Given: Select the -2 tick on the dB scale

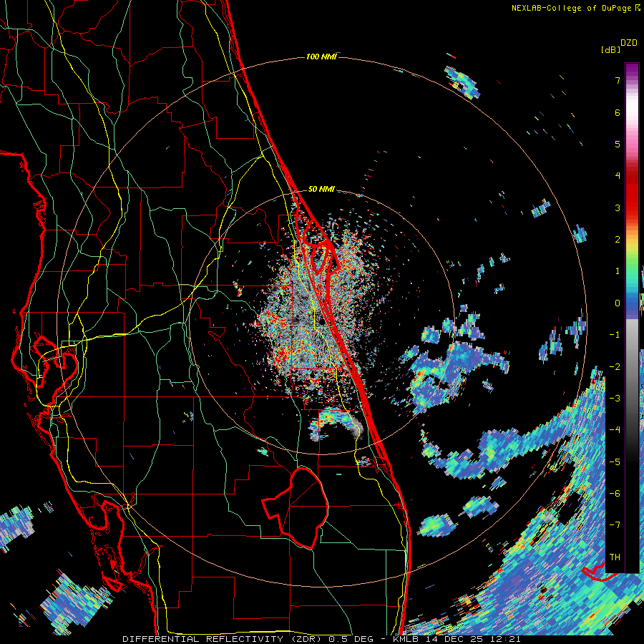Looking at the screenshot, I should [x=615, y=366].
